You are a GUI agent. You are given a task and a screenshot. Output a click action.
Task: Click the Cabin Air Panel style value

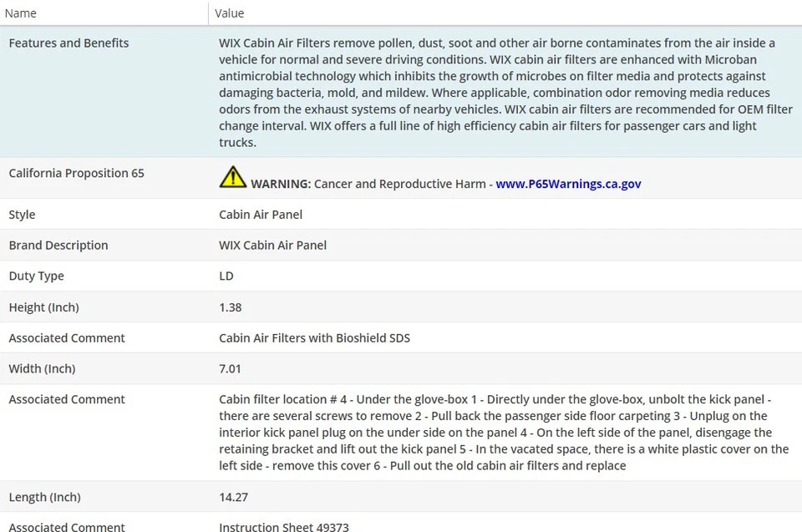[x=261, y=215]
